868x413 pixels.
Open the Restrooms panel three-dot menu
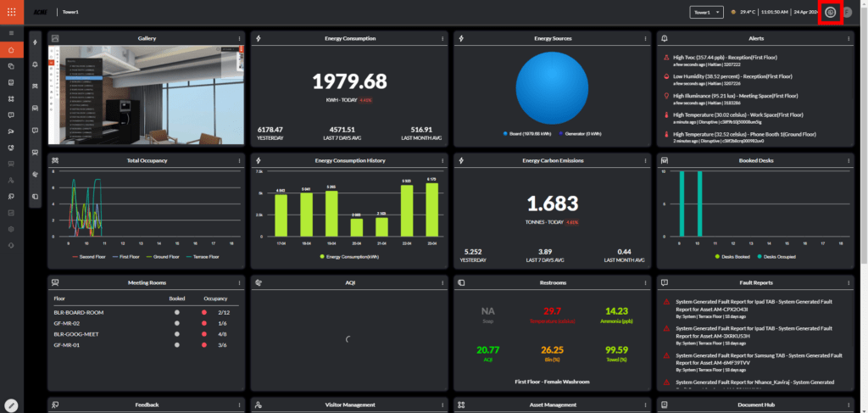[645, 282]
